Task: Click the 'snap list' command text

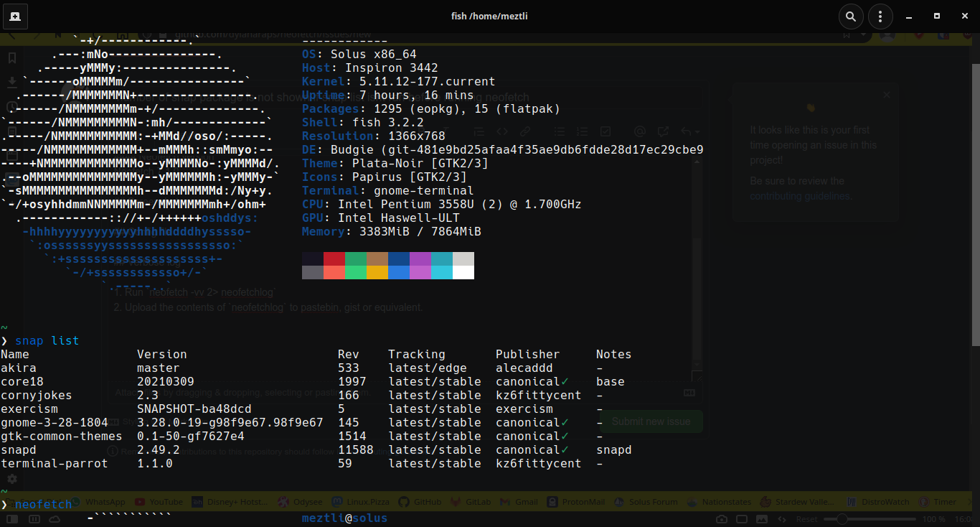Action: pos(47,340)
